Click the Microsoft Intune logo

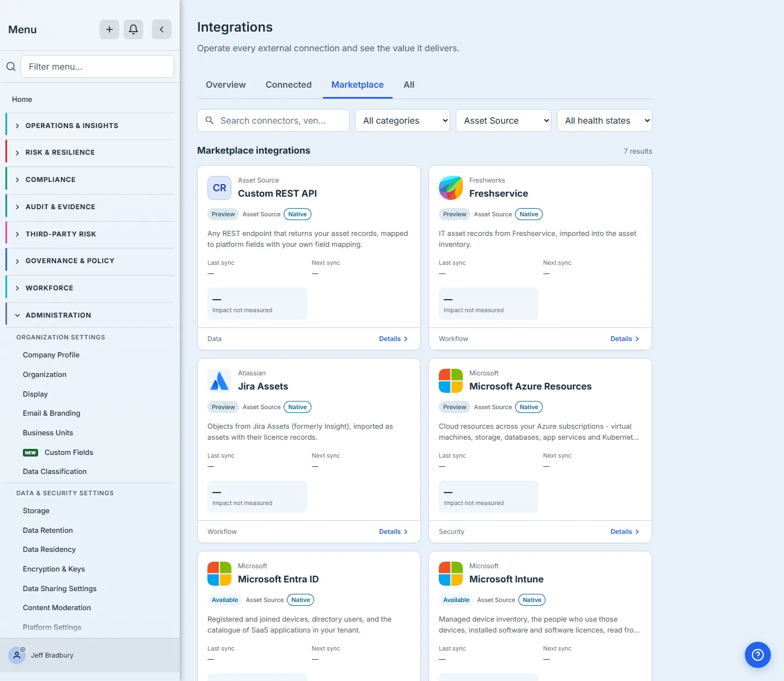pos(451,574)
